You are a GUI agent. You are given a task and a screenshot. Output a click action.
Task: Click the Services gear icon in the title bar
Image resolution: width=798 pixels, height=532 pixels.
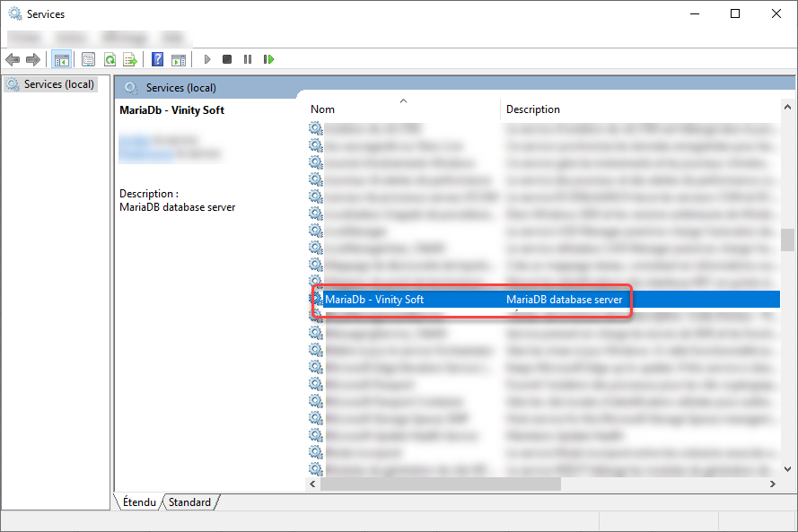coord(15,13)
